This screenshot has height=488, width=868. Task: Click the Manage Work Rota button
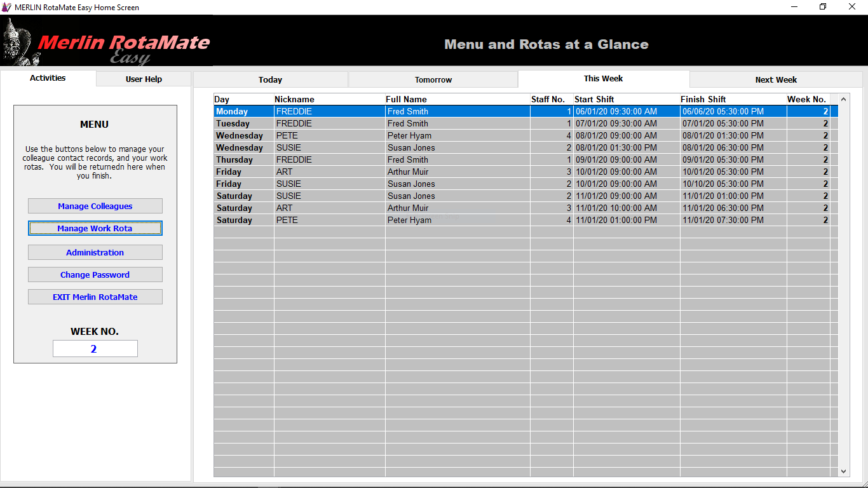click(x=95, y=228)
